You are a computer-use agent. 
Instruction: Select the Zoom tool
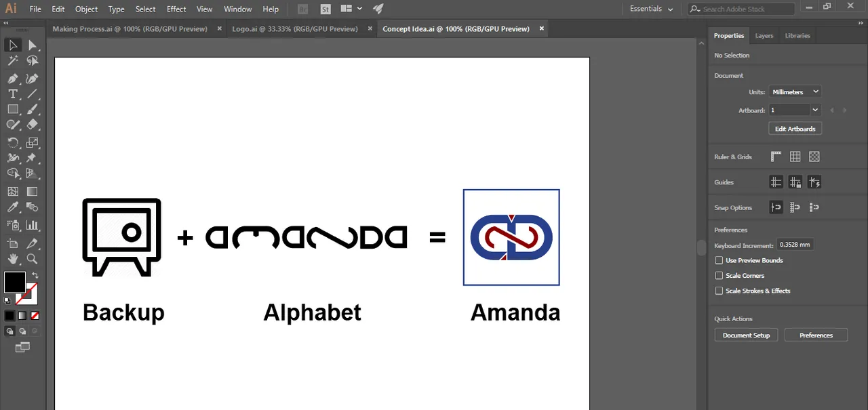point(32,259)
